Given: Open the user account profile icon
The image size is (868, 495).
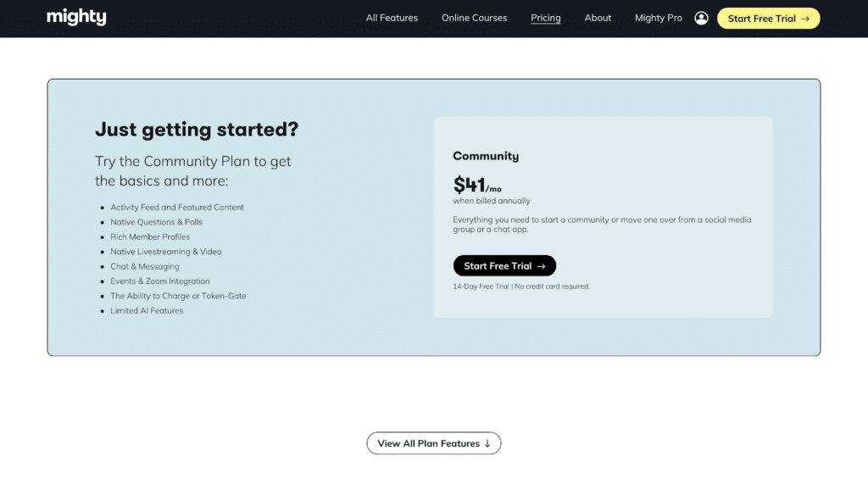Looking at the screenshot, I should [x=701, y=19].
